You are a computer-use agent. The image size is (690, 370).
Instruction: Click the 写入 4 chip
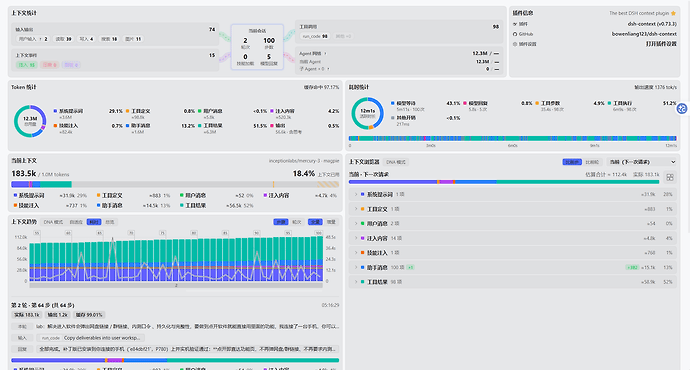click(x=86, y=39)
